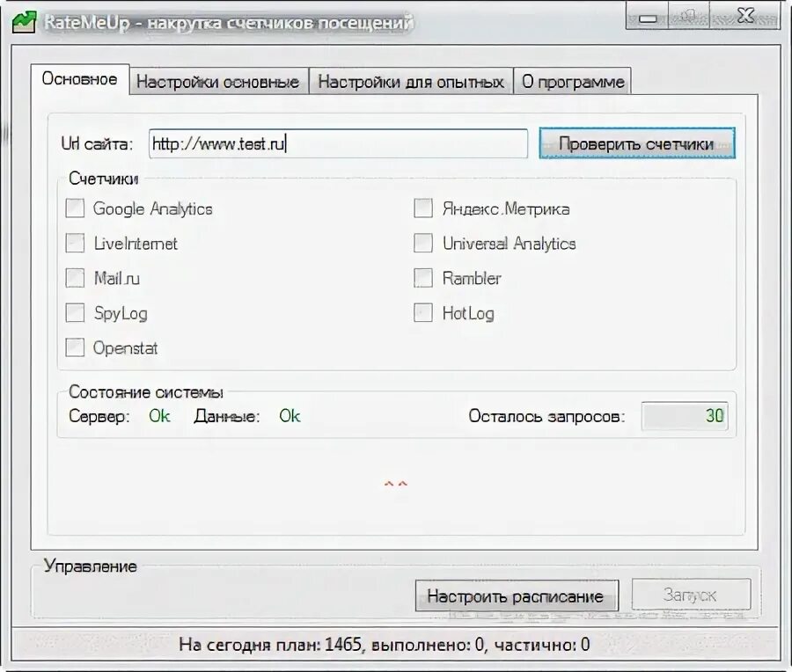Click the RateMeUp app icon in title bar
The height and width of the screenshot is (672, 792).
tap(24, 22)
